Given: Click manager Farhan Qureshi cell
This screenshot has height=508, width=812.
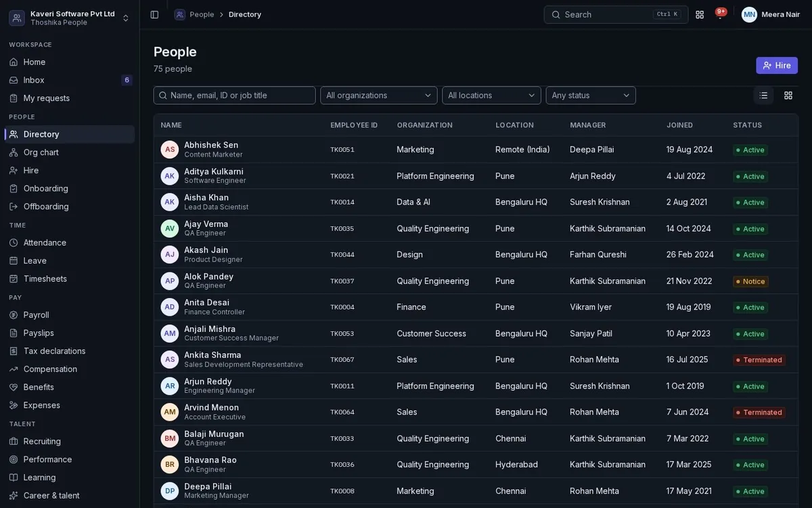Looking at the screenshot, I should click(598, 255).
